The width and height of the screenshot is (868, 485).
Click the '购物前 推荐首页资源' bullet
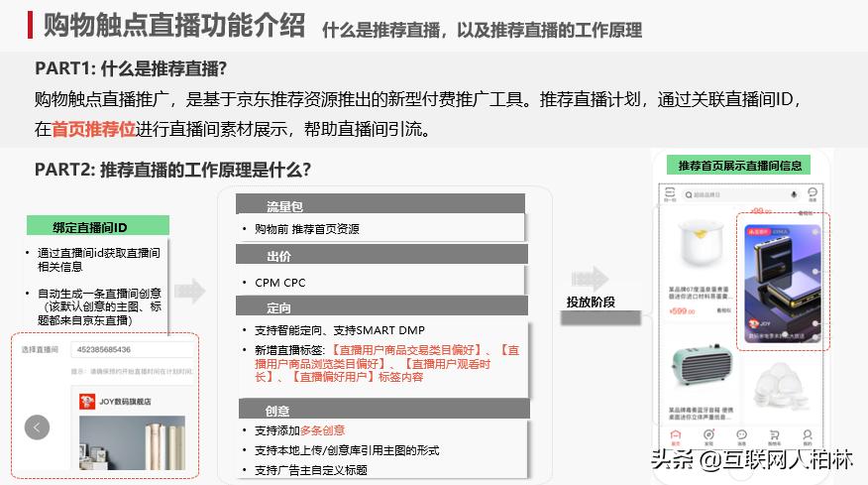tap(307, 229)
